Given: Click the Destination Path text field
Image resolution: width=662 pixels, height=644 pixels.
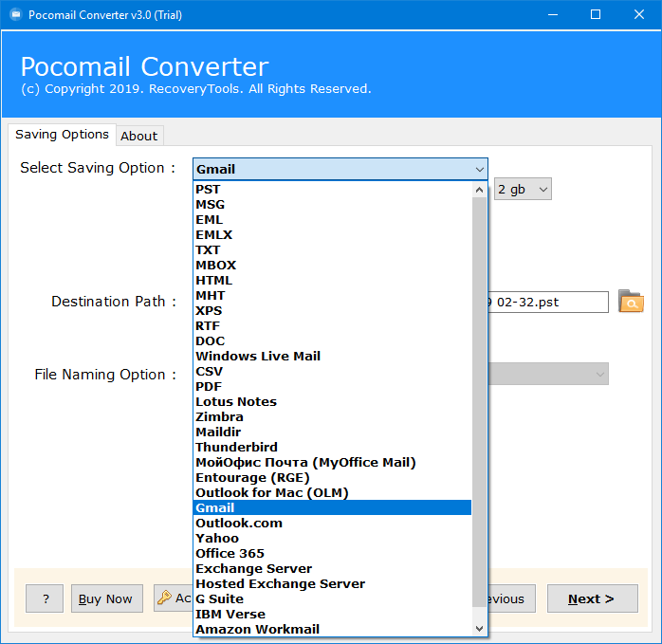Looking at the screenshot, I should click(548, 302).
